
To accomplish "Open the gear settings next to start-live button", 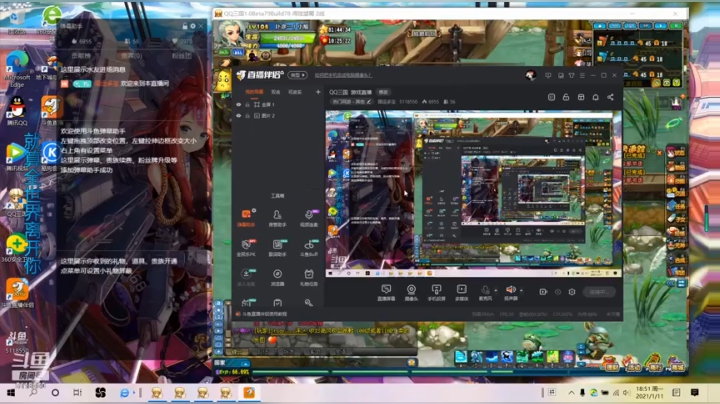I will click(x=572, y=292).
